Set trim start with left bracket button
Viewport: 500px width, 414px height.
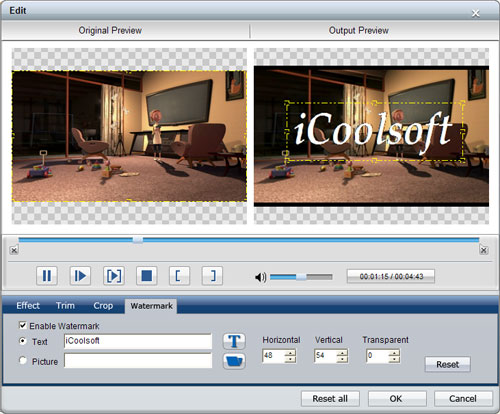pos(179,276)
